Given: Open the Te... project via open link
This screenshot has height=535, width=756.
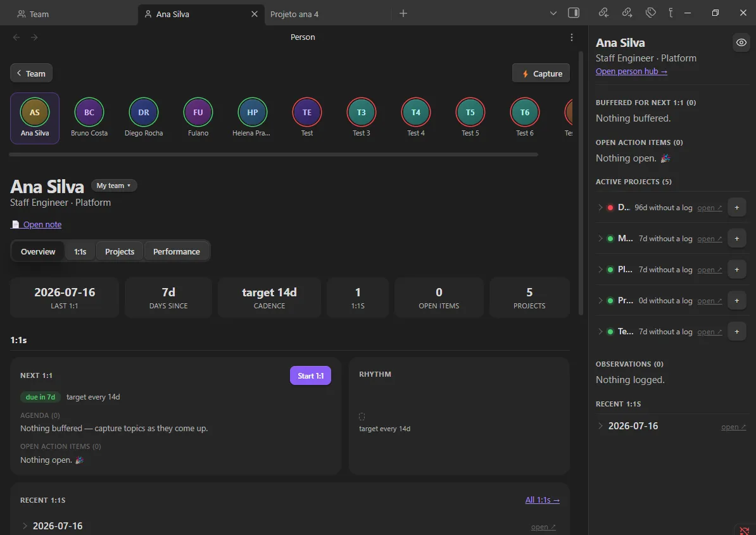Looking at the screenshot, I should click(710, 332).
